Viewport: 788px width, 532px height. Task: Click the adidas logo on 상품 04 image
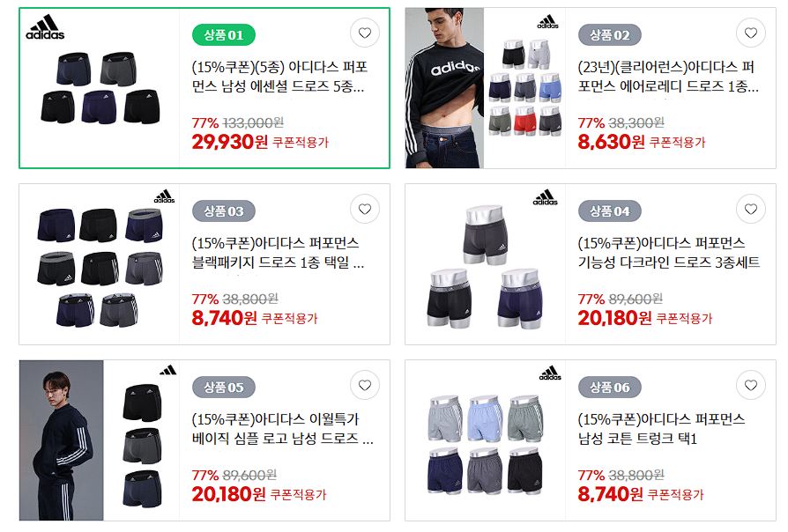[x=546, y=197]
